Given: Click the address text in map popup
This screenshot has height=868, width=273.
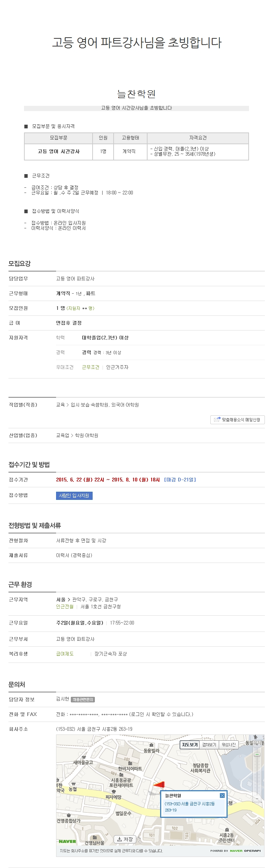Looking at the screenshot, I should [190, 807].
